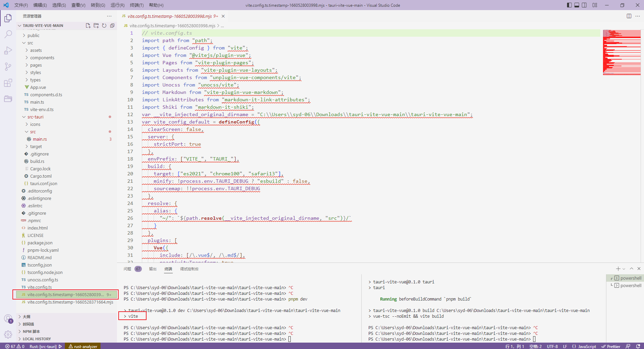Image resolution: width=644 pixels, height=349 pixels.
Task: Toggle primary side bar layout icon
Action: pos(569,5)
